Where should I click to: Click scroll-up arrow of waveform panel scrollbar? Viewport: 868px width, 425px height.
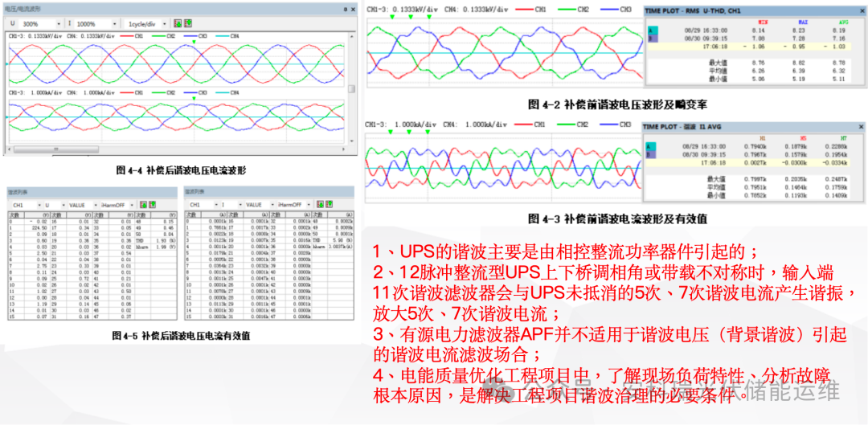click(351, 36)
